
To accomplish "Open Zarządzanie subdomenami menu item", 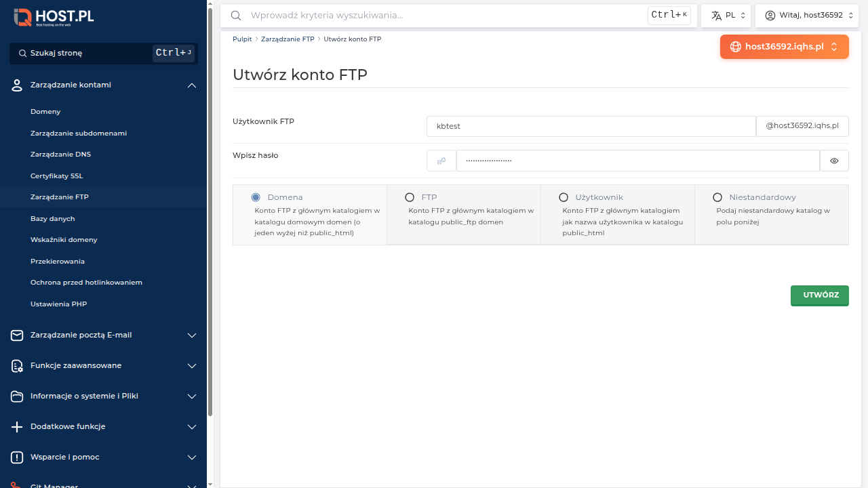I will [79, 133].
